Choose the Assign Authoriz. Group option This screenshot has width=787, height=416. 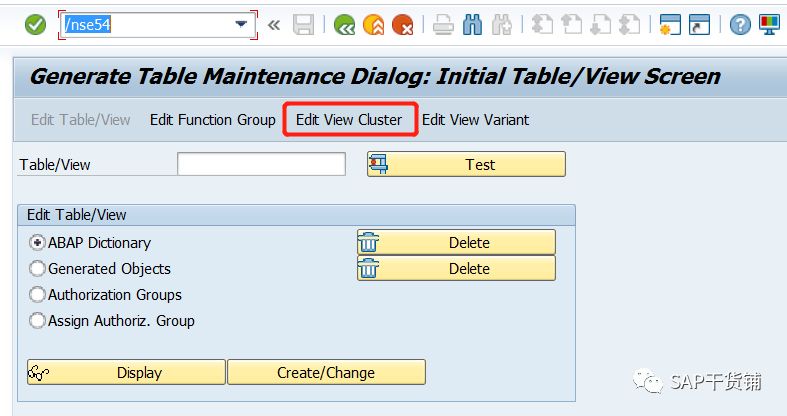tap(38, 321)
